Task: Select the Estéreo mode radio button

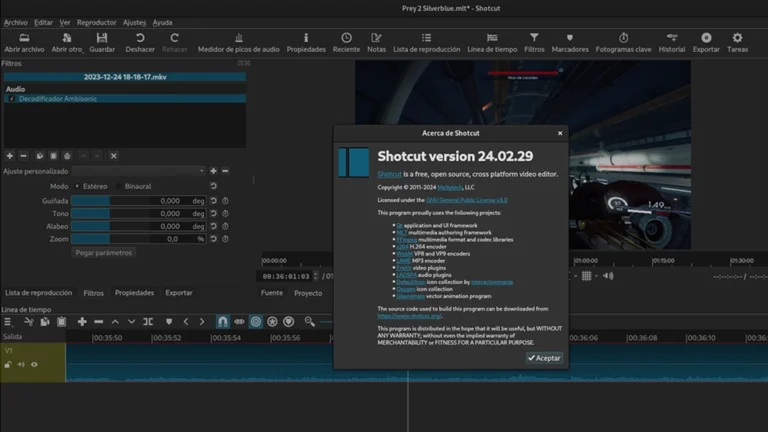Action: point(76,186)
